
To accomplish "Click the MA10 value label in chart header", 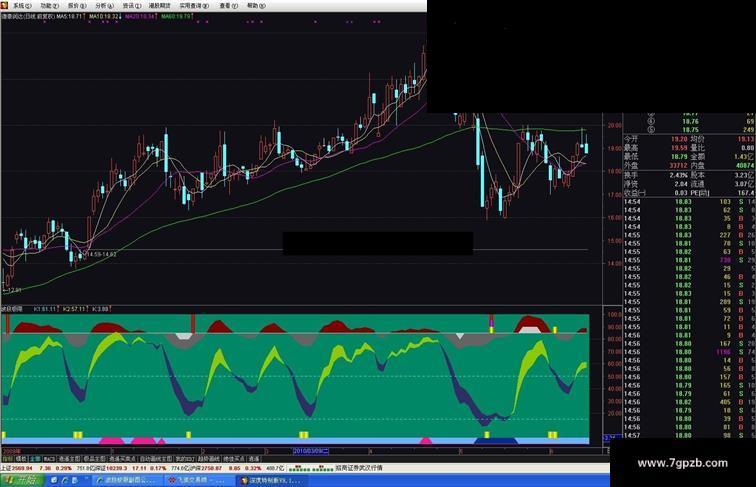I will point(104,16).
